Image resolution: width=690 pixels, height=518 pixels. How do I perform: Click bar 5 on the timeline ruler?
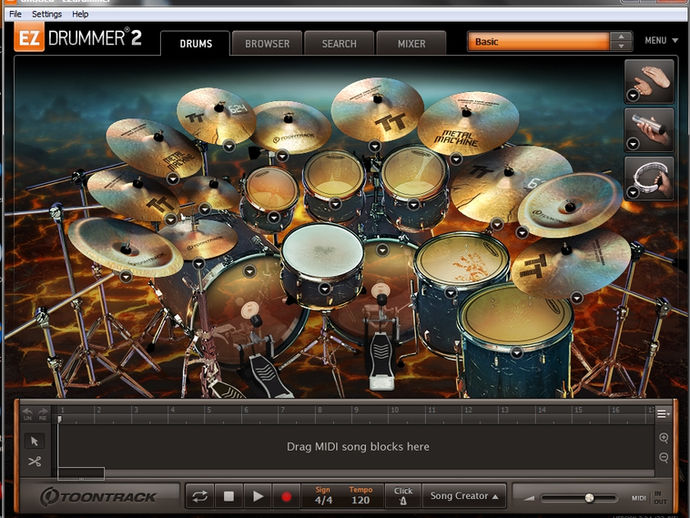(209, 410)
